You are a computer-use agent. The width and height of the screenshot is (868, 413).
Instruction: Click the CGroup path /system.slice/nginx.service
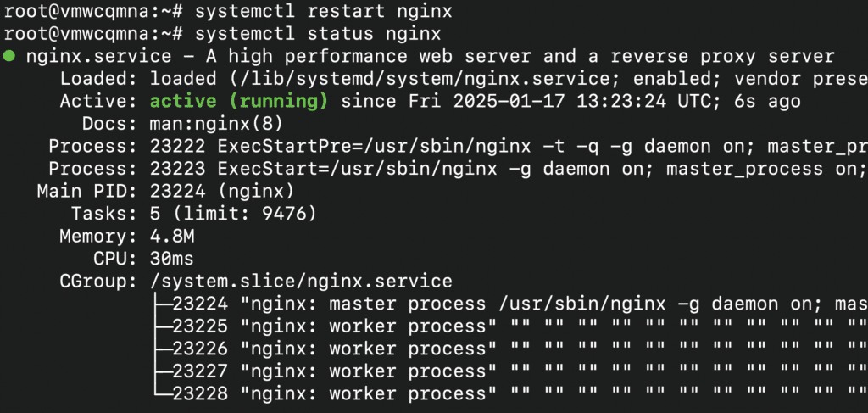pyautogui.click(x=301, y=281)
